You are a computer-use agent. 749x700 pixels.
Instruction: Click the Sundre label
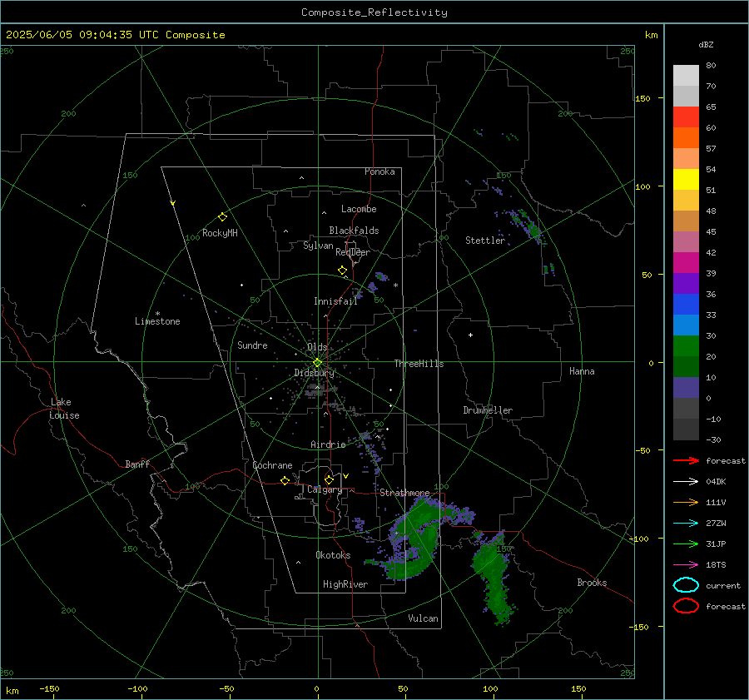click(252, 345)
